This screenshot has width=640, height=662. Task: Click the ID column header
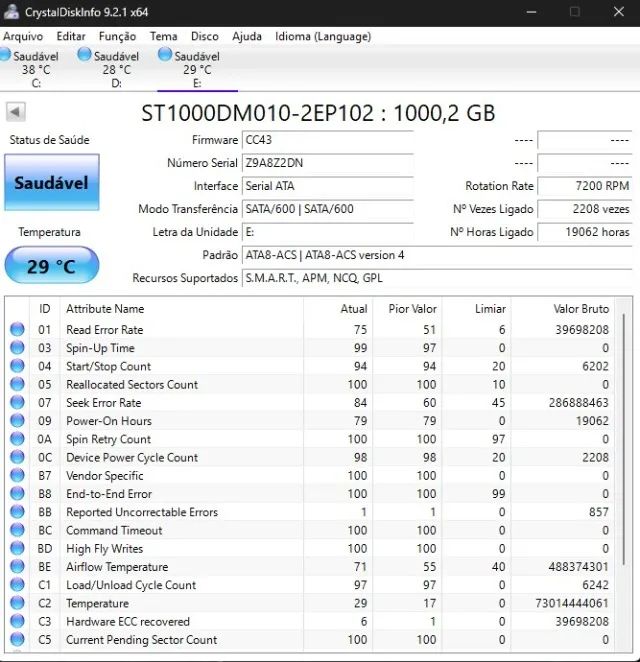point(45,309)
